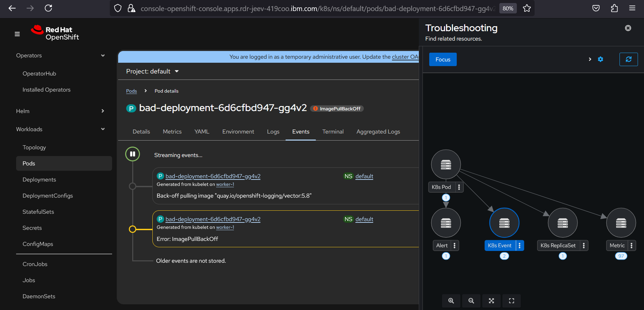Pause the streaming events

click(133, 154)
